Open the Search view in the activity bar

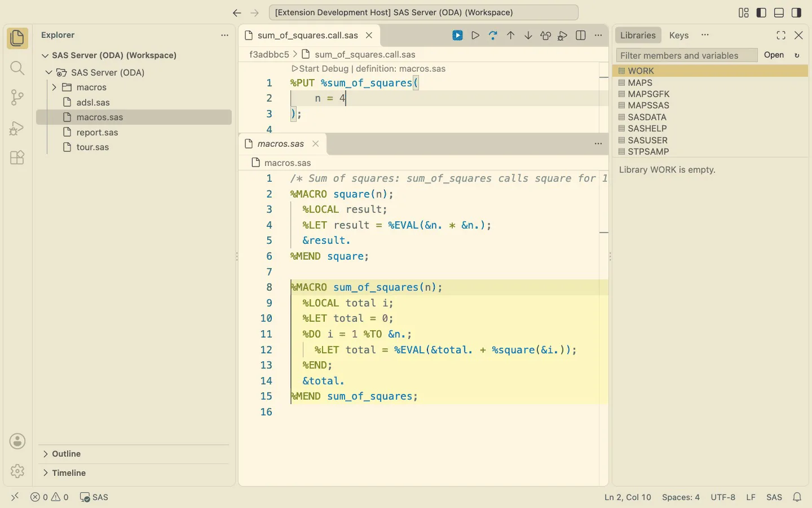(x=17, y=68)
